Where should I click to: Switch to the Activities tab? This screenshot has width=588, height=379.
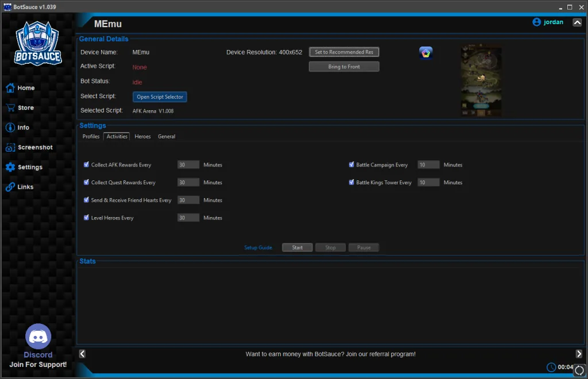[117, 137]
